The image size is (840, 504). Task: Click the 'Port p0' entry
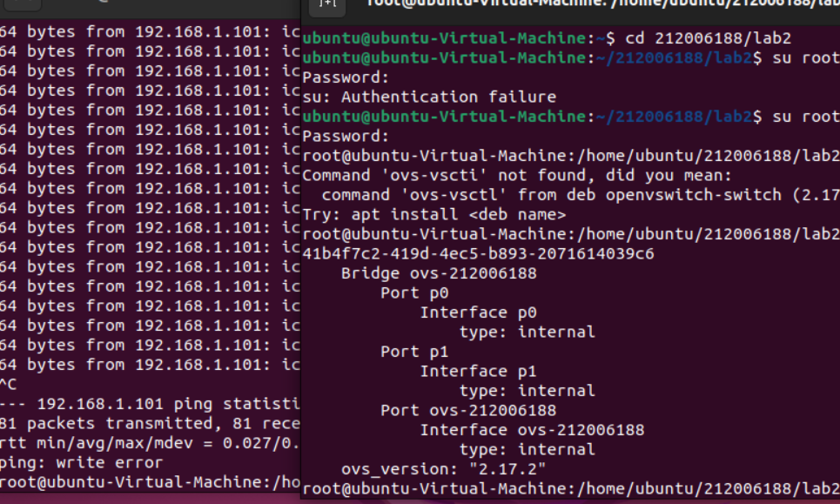click(414, 292)
